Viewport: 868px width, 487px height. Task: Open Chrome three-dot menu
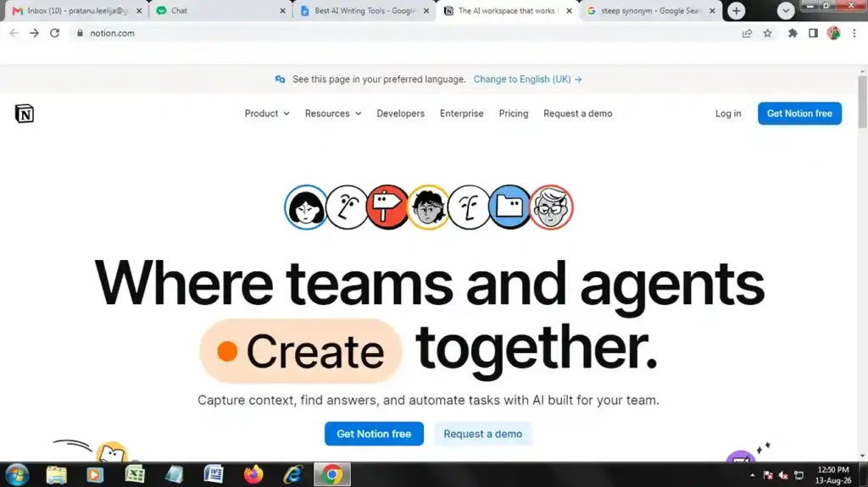pyautogui.click(x=854, y=33)
